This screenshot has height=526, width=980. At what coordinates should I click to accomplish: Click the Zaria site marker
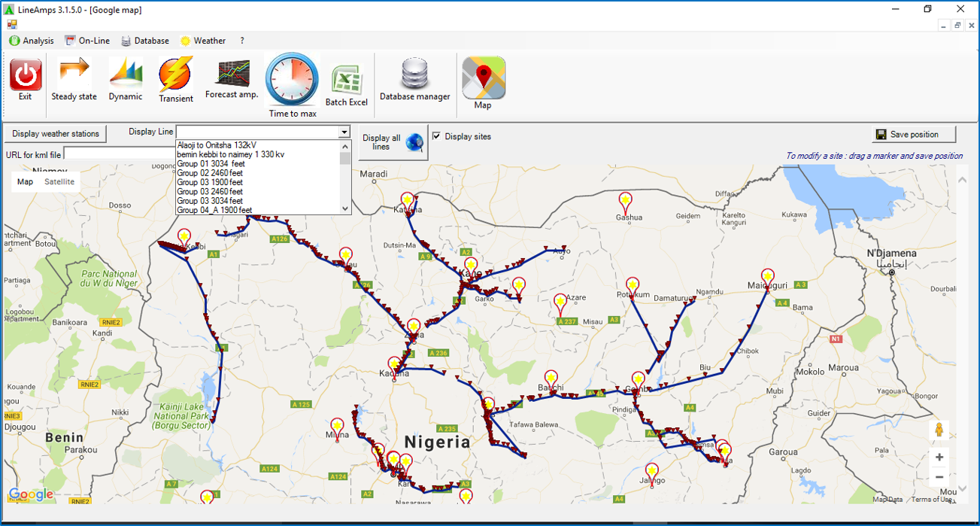[413, 327]
